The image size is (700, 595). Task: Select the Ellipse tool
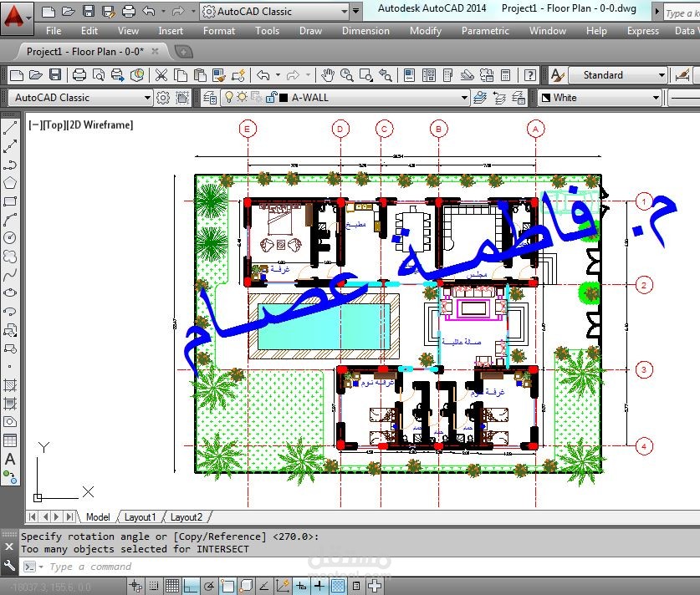point(10,292)
